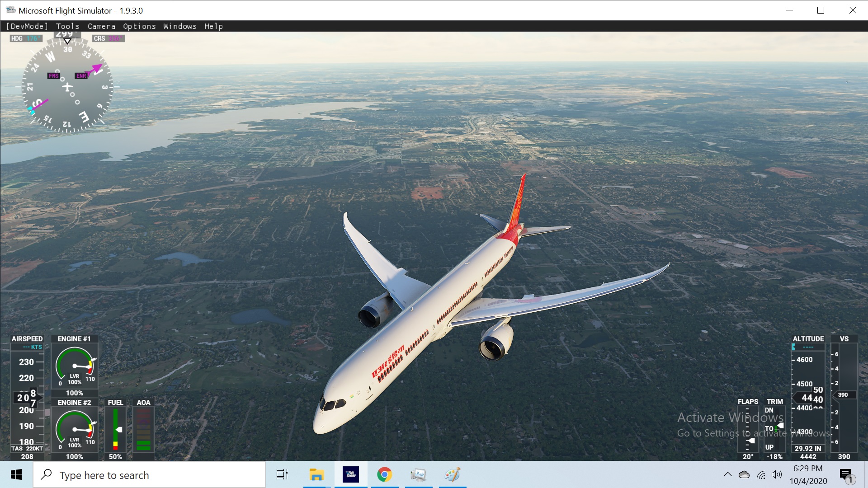Click the 29.92 IN barometer setting
868x488 pixels.
(x=808, y=449)
